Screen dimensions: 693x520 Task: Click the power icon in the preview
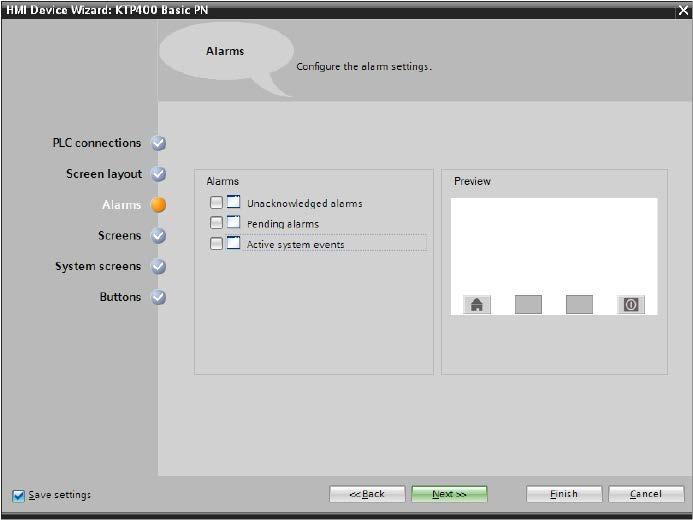click(x=631, y=304)
